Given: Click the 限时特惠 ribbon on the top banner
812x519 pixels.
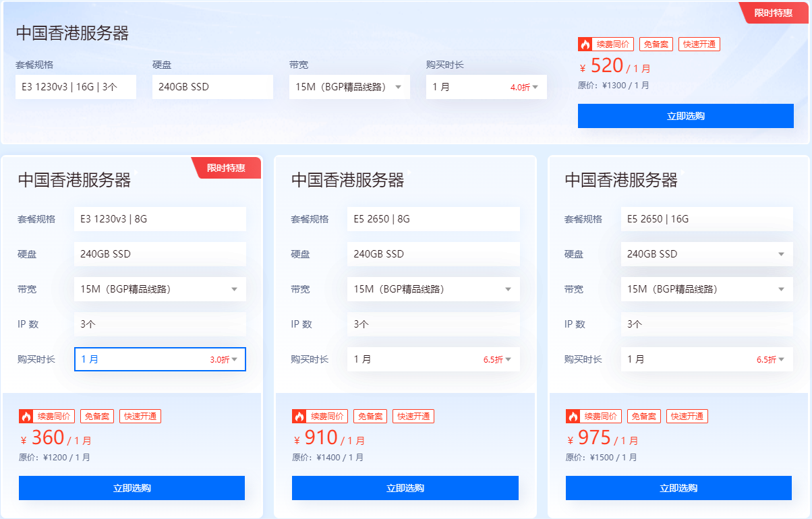Looking at the screenshot, I should click(774, 13).
